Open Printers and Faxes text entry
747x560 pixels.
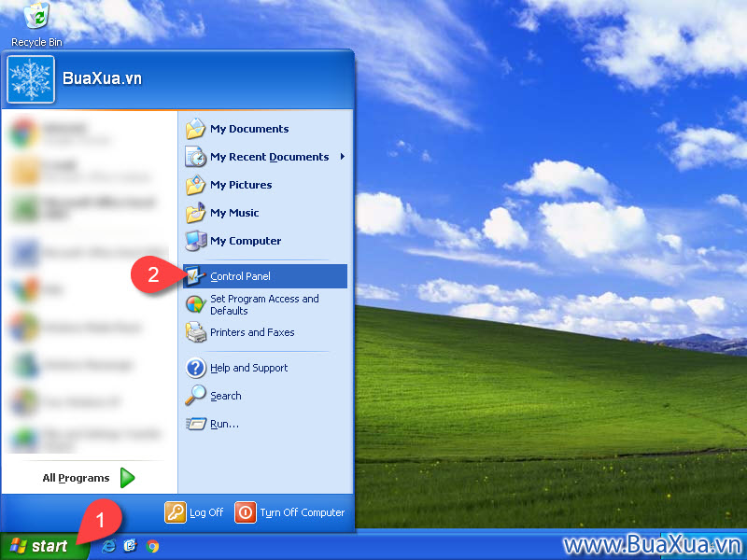pos(252,332)
